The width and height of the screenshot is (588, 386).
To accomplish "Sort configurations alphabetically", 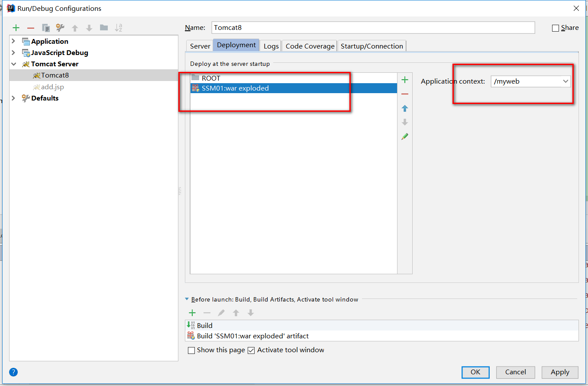I will [x=119, y=28].
